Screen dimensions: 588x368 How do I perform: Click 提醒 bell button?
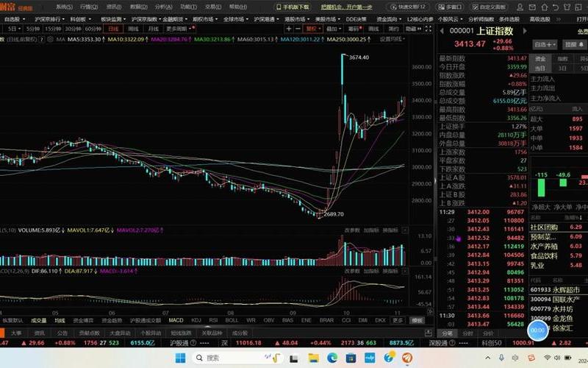574,45
